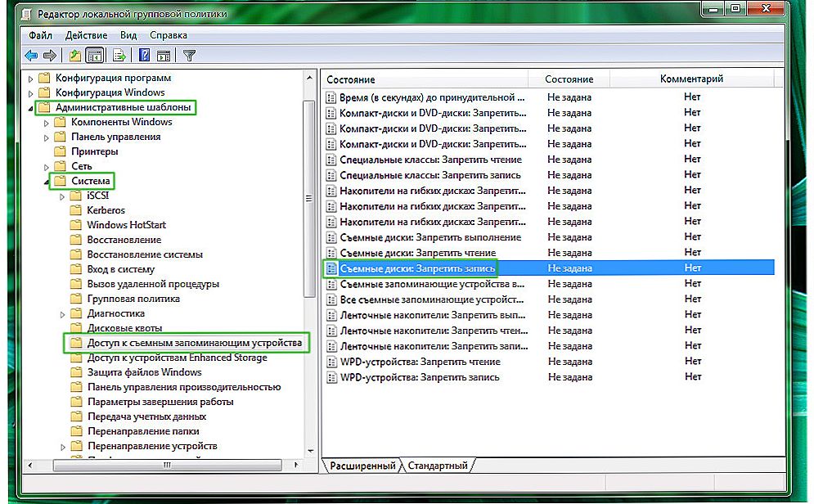Viewport: 814px width, 504px height.
Task: Click the application icon in the title bar
Action: [x=26, y=14]
